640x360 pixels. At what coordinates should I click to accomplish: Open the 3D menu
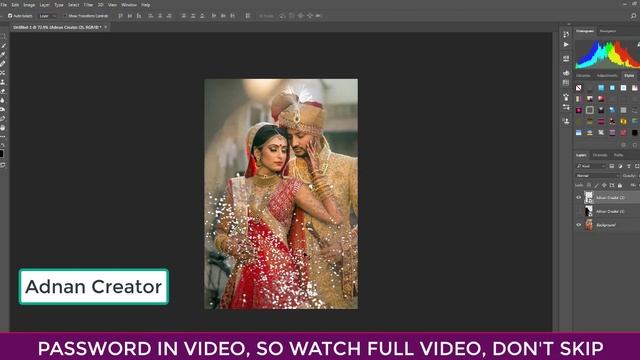click(100, 5)
